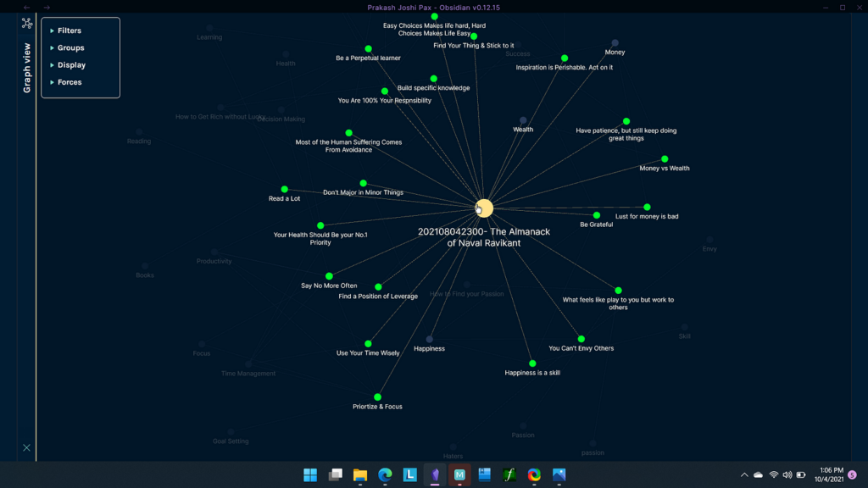Viewport: 868px width, 488px height.
Task: Go forward with the right arrow icon
Action: click(47, 7)
